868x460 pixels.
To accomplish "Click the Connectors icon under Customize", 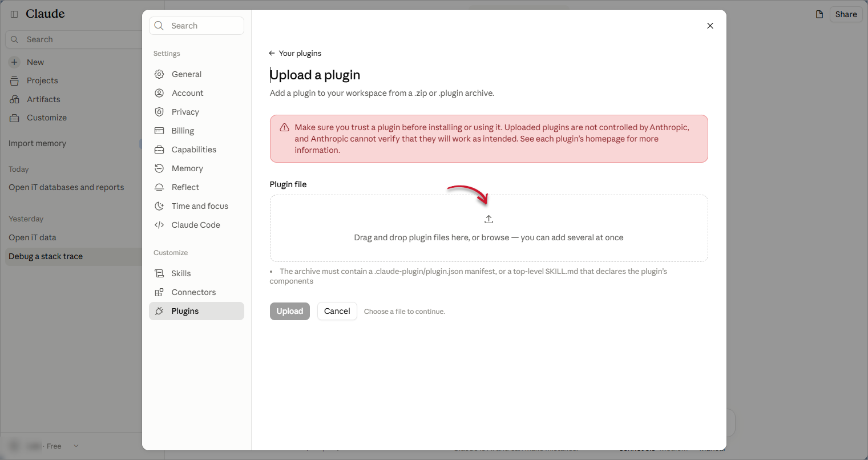I will (x=159, y=292).
